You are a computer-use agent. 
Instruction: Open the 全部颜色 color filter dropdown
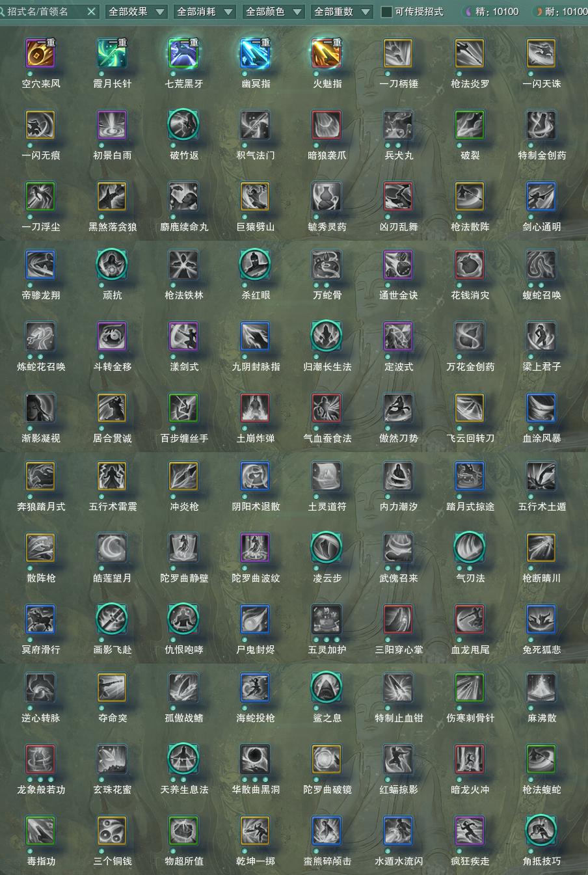coord(273,12)
